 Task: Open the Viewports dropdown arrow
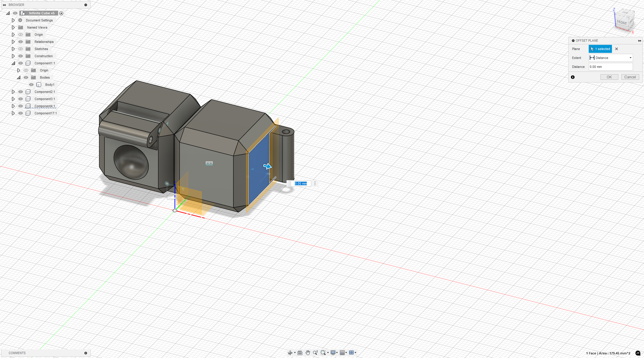tap(355, 353)
